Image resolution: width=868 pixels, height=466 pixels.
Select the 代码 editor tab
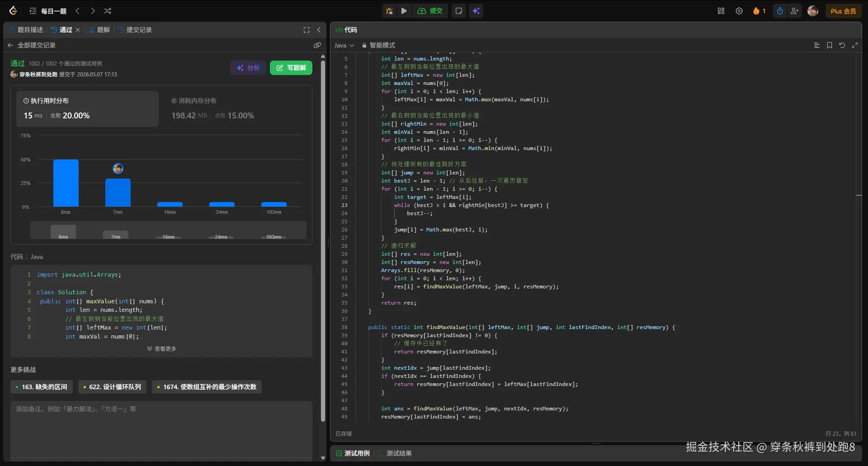point(346,30)
